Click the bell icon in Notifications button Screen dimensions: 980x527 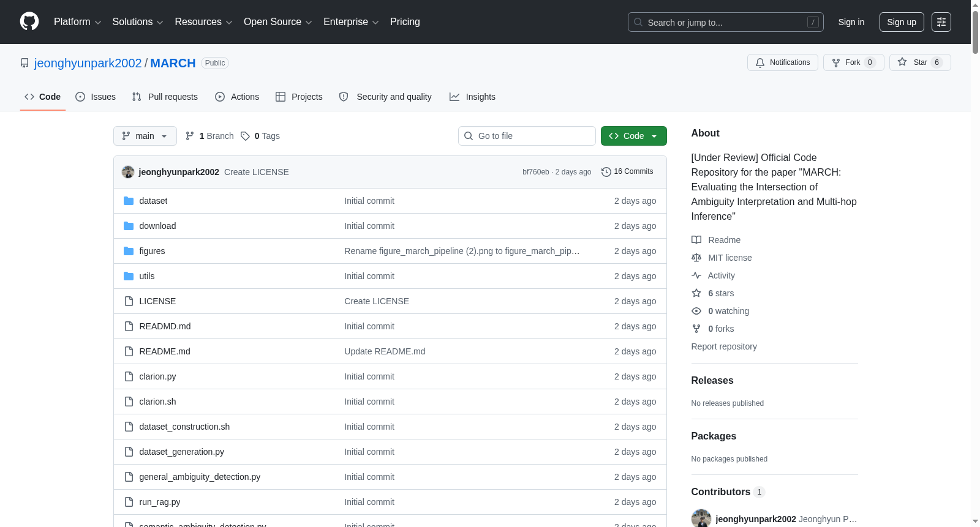click(x=760, y=62)
